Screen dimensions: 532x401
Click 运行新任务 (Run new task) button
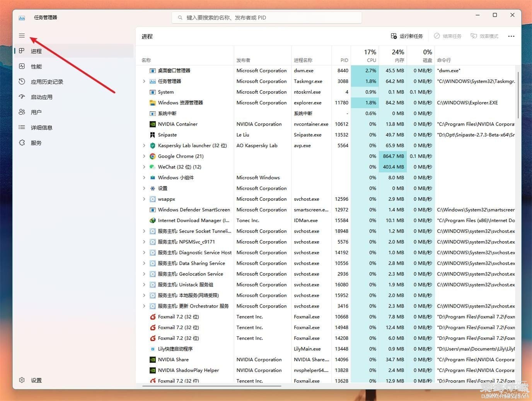click(407, 36)
